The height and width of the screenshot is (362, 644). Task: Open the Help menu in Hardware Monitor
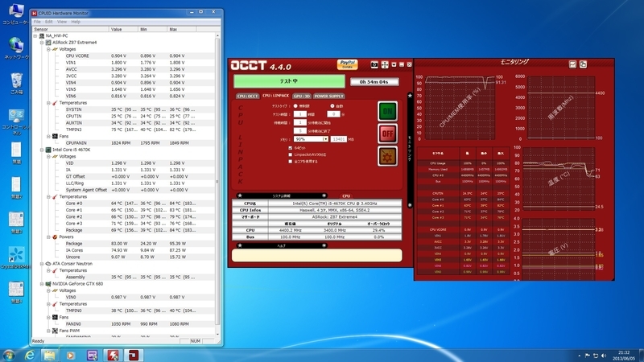coord(76,22)
